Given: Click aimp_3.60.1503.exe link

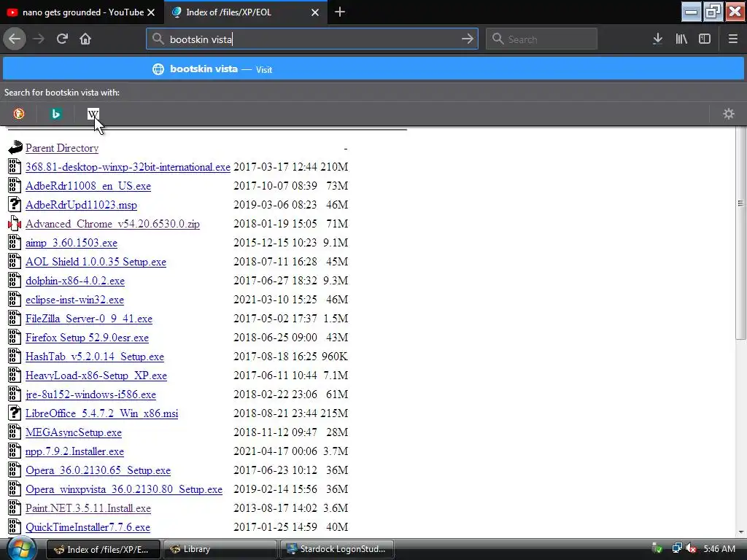Looking at the screenshot, I should 71,243.
